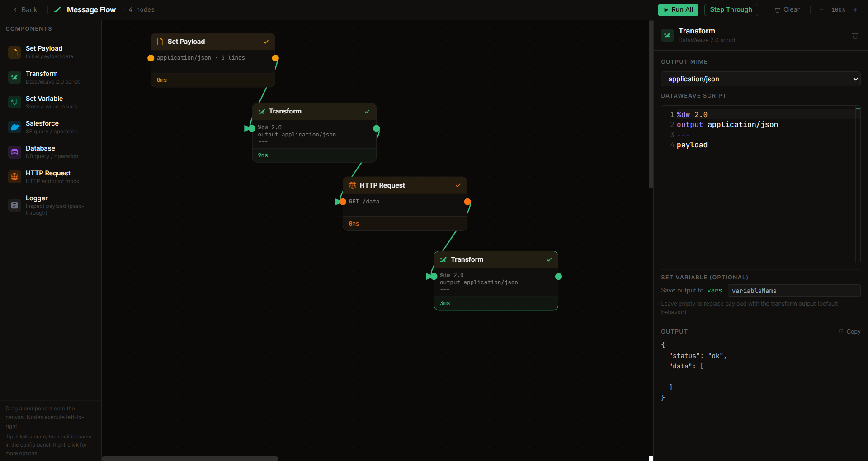Select the HTTP Request node showing GET /data
Screen dimensions: 868x461
tap(405, 204)
